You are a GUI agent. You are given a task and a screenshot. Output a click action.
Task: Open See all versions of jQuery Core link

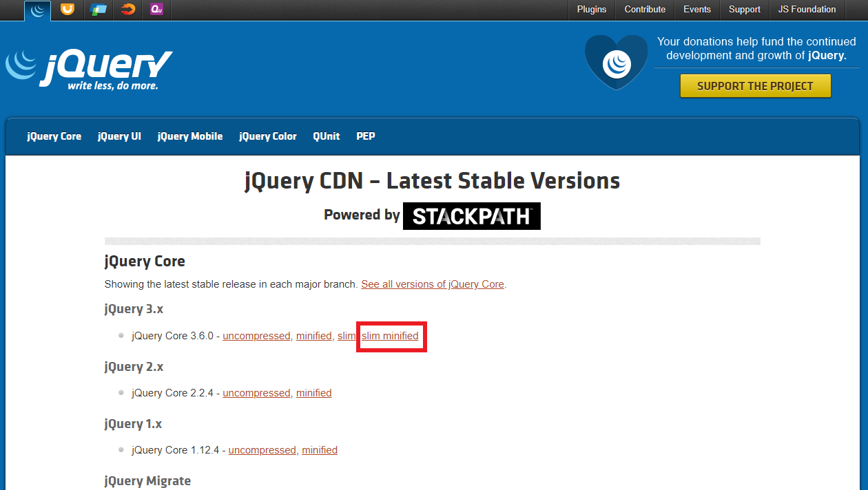[433, 284]
